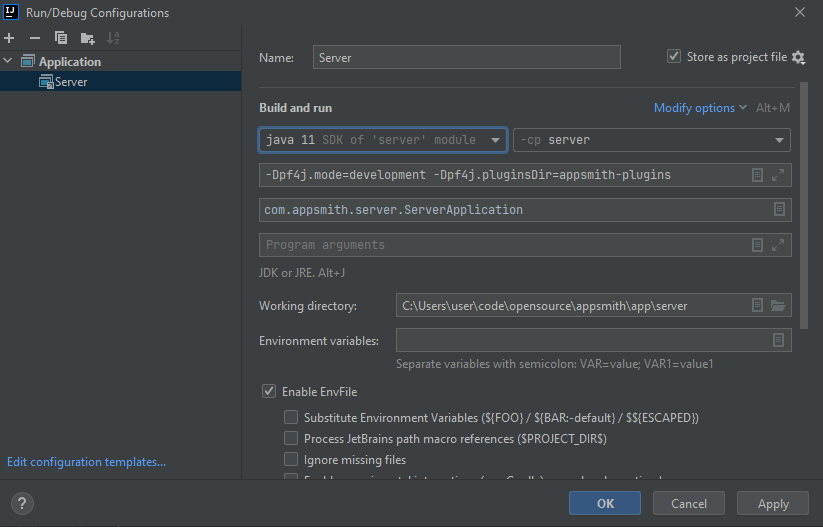
Task: Click the Copy Configuration icon
Action: 61,38
